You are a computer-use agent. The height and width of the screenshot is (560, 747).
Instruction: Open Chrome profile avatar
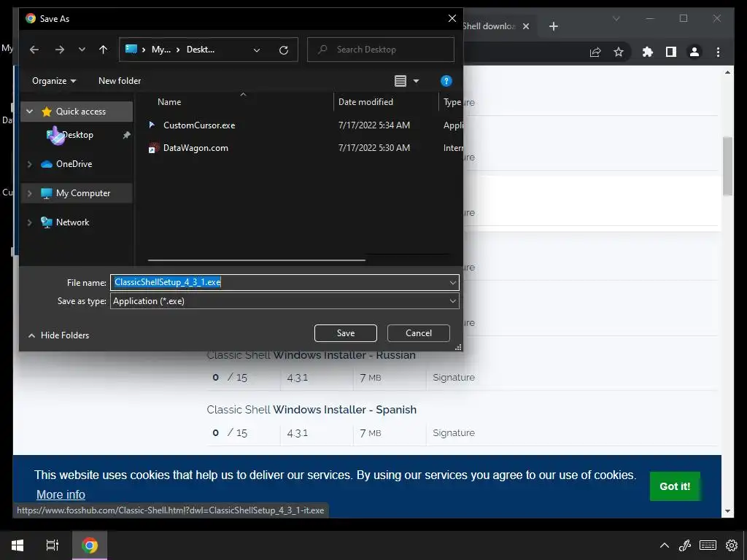(694, 52)
